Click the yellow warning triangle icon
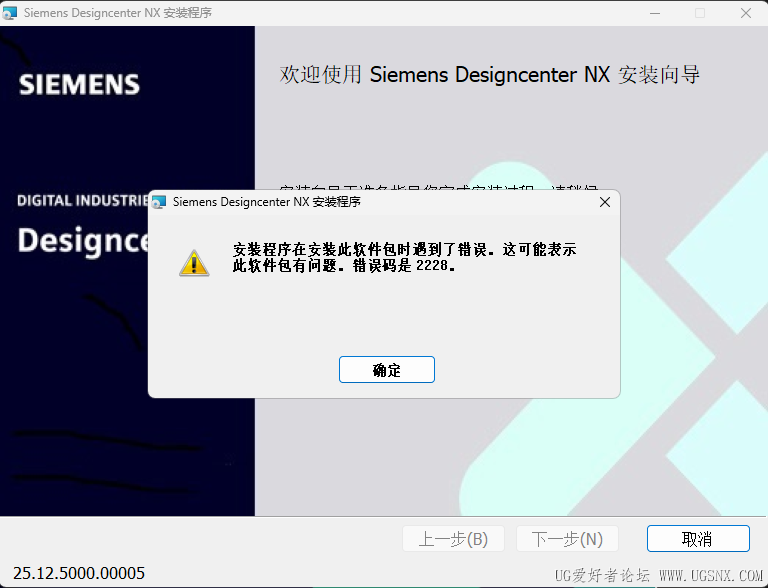The width and height of the screenshot is (768, 588). (194, 263)
